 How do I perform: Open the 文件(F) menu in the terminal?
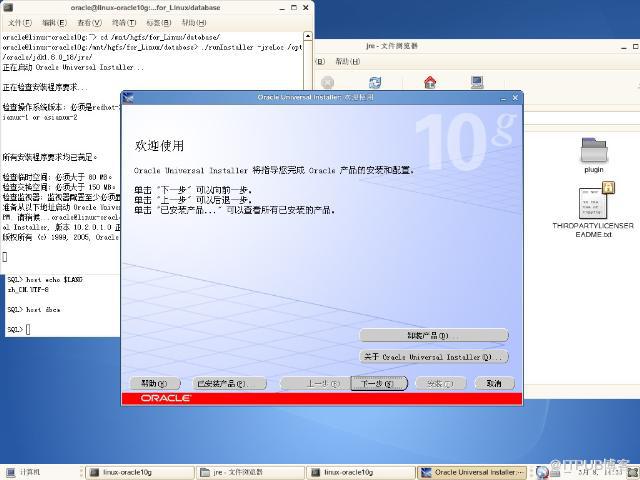coord(20,22)
